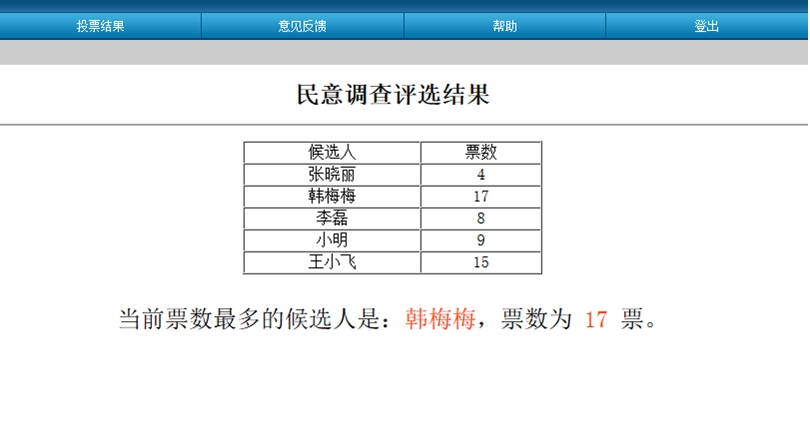Click red 韩梅梅 in summary sentence
810x445 pixels.
click(x=440, y=319)
